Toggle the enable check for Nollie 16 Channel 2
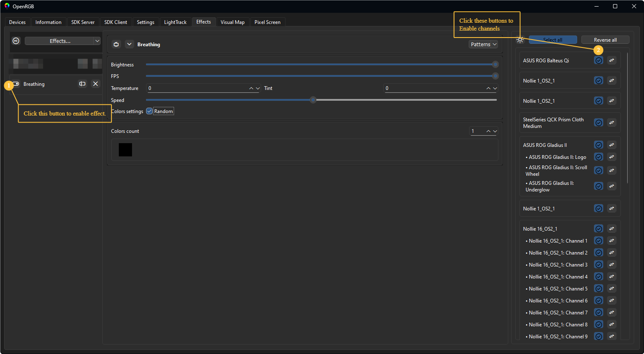The height and width of the screenshot is (354, 644). [599, 253]
